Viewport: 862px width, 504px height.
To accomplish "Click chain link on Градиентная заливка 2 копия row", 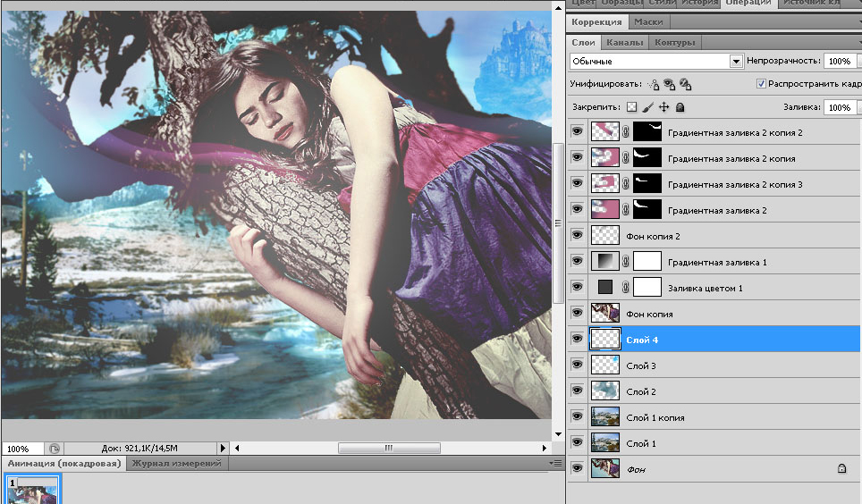I will pos(626,158).
